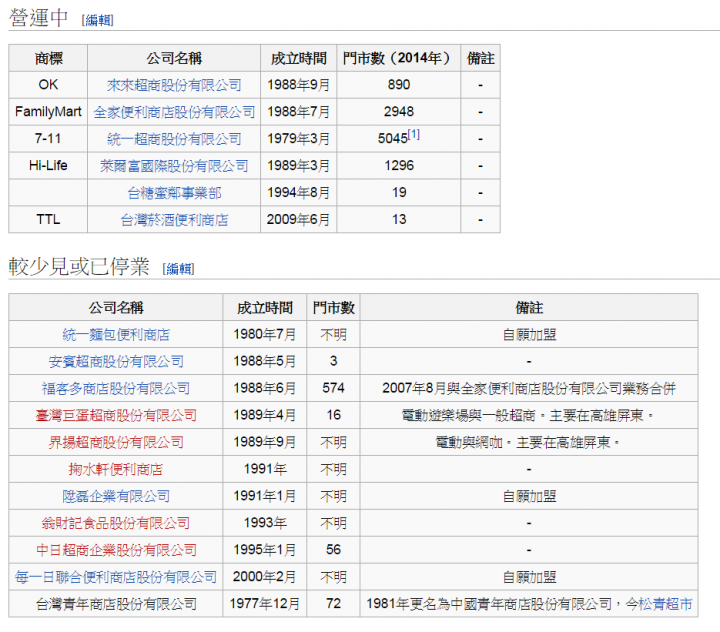Open 萊爾富國際股份有限公司 link
This screenshot has height=632, width=720.
[x=174, y=166]
